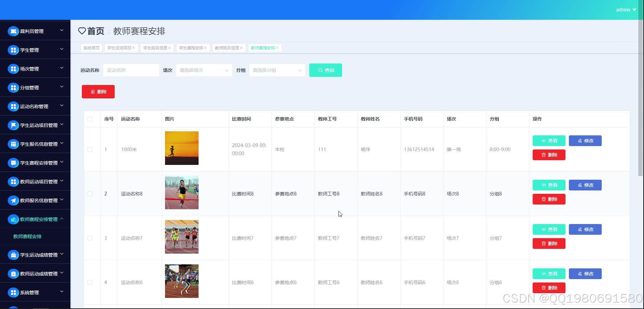Open the 请选择场次 dropdown

click(x=203, y=70)
